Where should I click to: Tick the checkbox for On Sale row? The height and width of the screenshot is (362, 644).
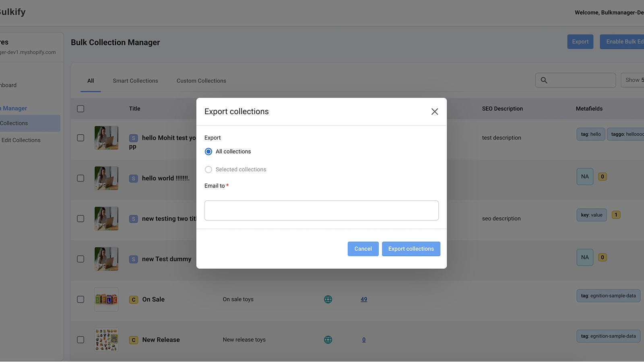80,299
